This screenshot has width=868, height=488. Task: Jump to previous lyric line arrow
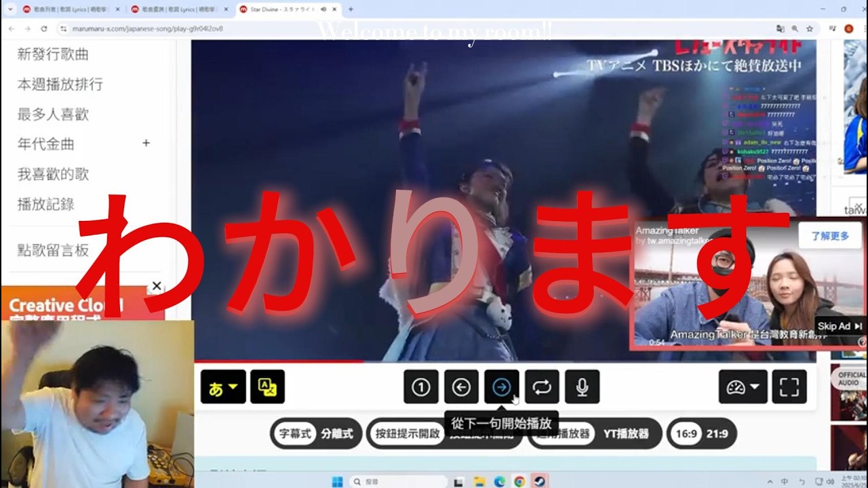point(461,387)
